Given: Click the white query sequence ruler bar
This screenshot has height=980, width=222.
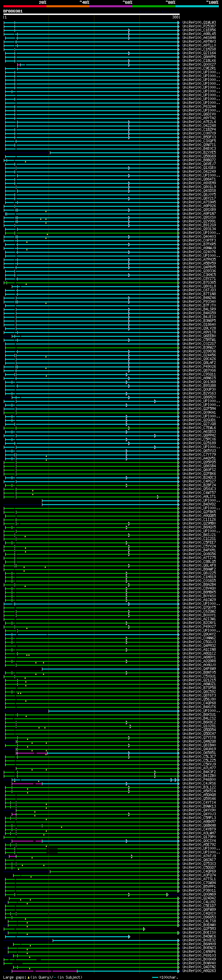Looking at the screenshot, I should [92, 15].
